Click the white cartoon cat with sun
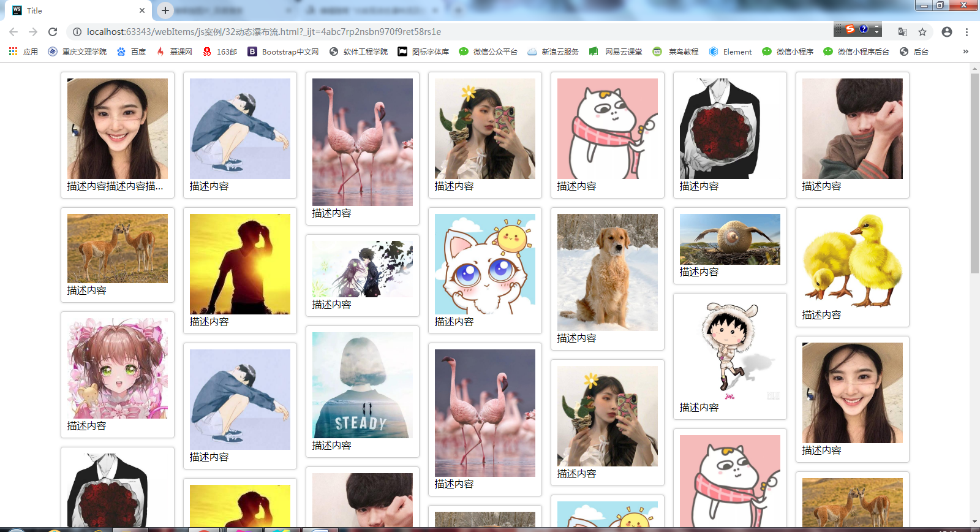Screen dimensions: 980x532 coord(485,264)
